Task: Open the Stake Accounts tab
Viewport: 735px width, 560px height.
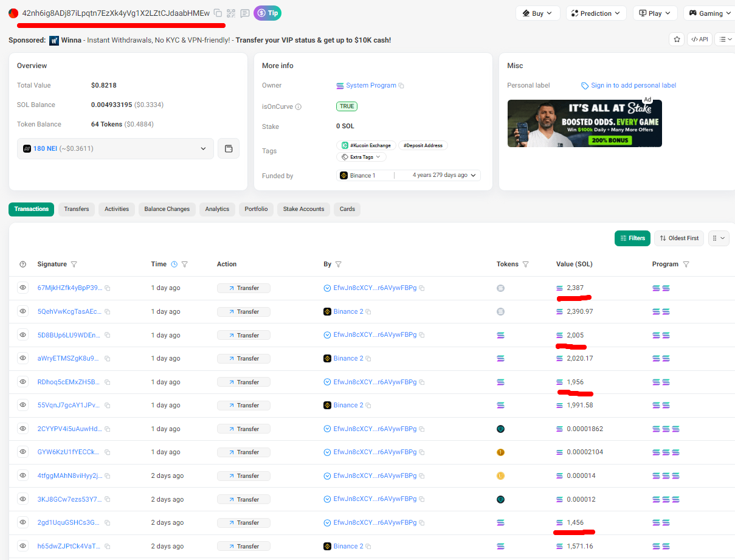Action: (303, 209)
